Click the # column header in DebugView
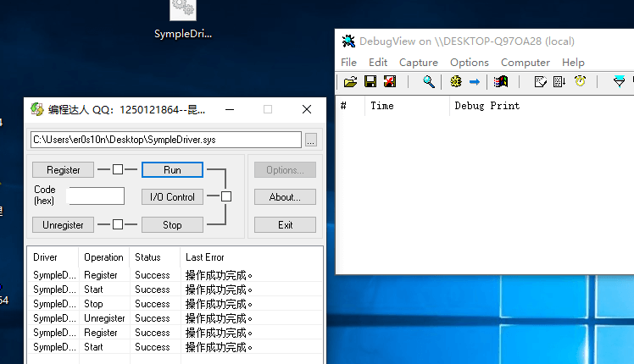Screen dimensions: 634x364 (x=350, y=106)
